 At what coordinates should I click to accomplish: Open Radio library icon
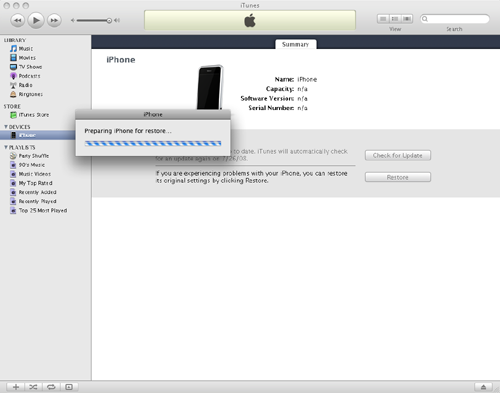[13, 85]
